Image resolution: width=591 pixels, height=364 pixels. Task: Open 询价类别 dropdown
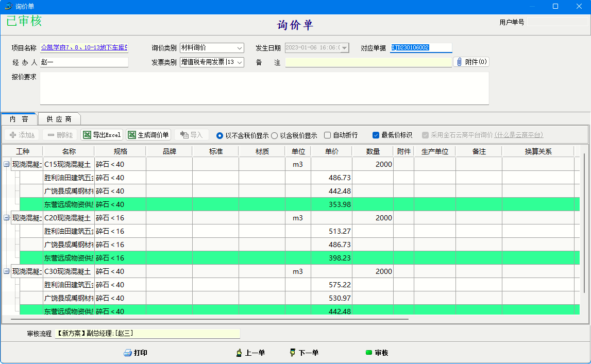240,48
